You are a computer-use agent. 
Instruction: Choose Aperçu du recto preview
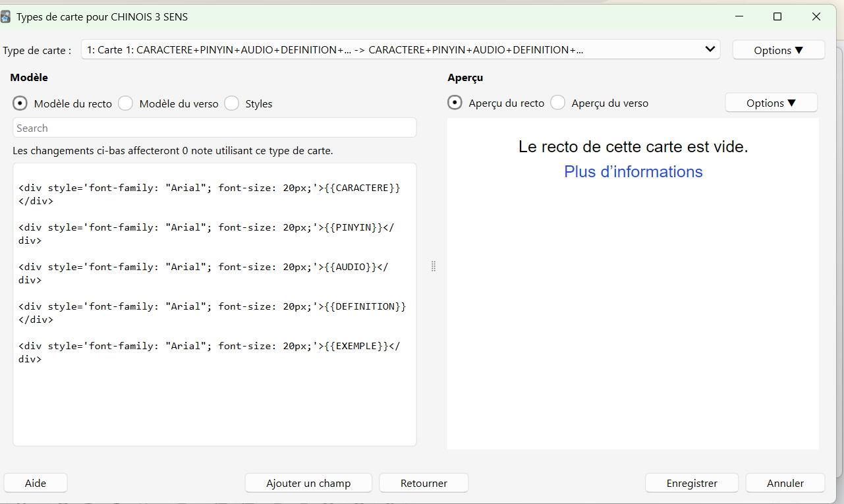(x=455, y=103)
